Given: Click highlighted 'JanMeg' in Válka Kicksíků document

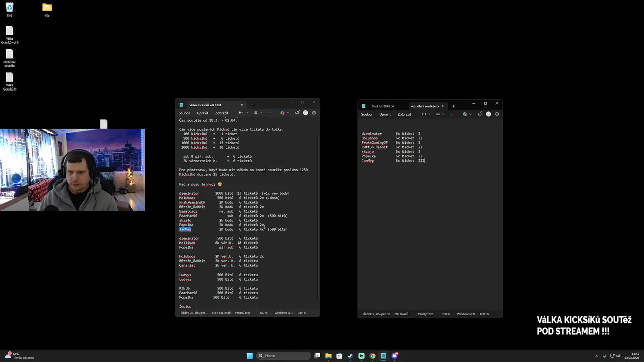Looking at the screenshot, I should (x=185, y=229).
